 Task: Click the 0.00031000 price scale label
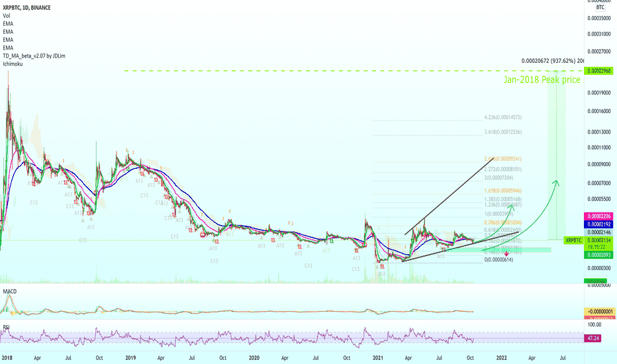pyautogui.click(x=599, y=34)
